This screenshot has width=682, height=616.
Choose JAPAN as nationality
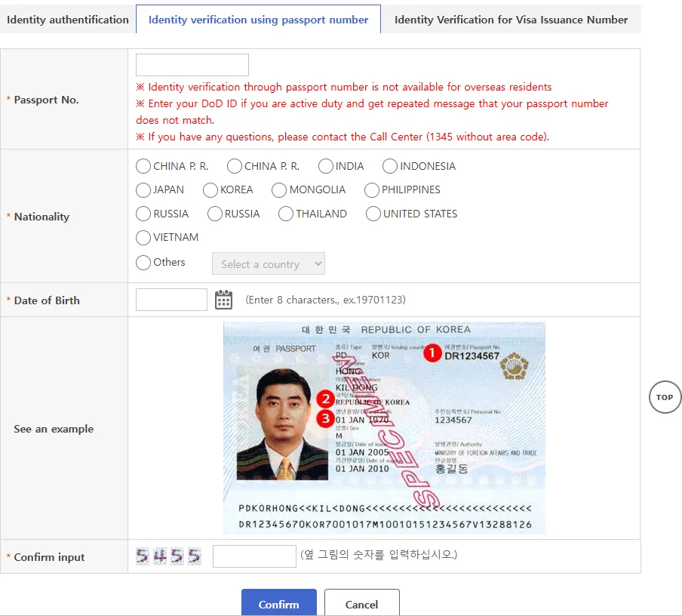143,190
